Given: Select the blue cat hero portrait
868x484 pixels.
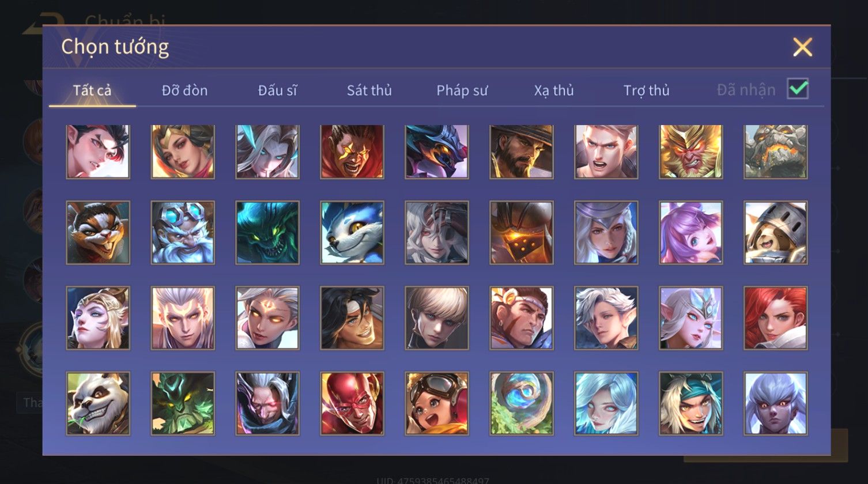Looking at the screenshot, I should [x=352, y=233].
